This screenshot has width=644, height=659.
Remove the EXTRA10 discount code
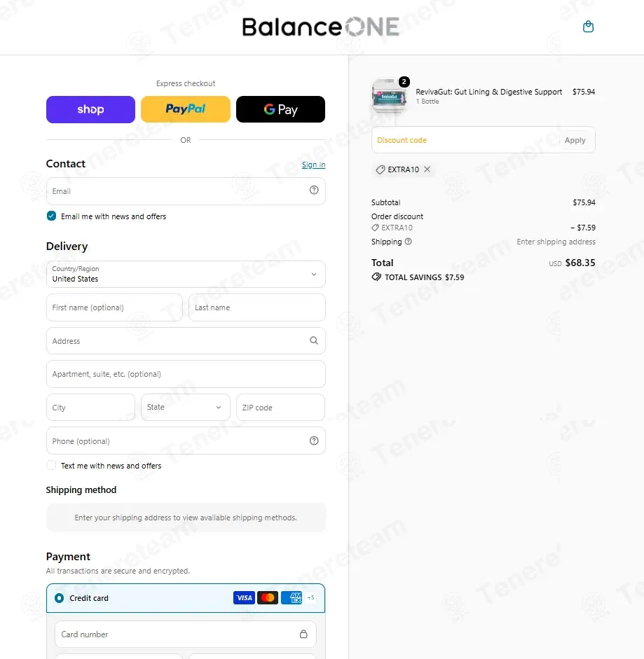click(427, 169)
